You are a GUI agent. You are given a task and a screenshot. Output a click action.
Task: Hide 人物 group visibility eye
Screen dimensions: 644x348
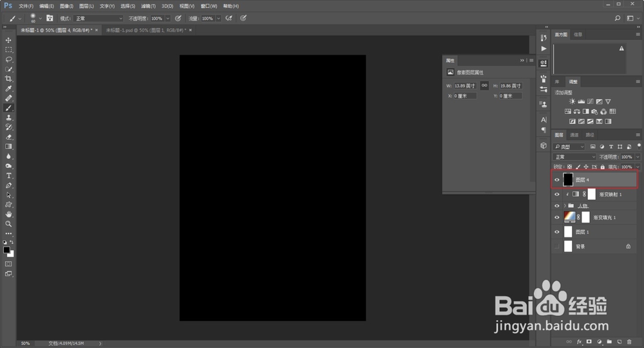[x=557, y=206]
